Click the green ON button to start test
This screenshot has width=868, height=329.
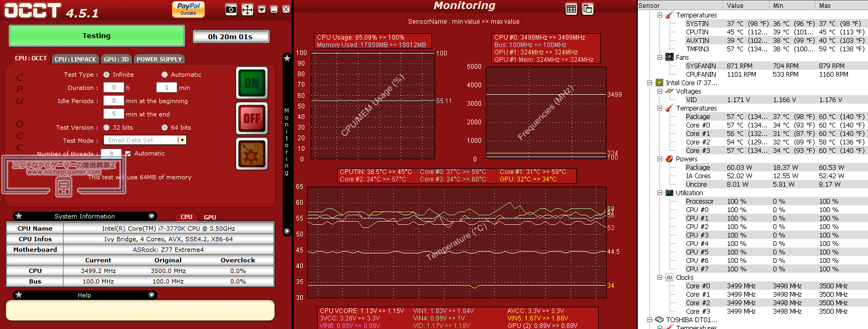coord(252,83)
